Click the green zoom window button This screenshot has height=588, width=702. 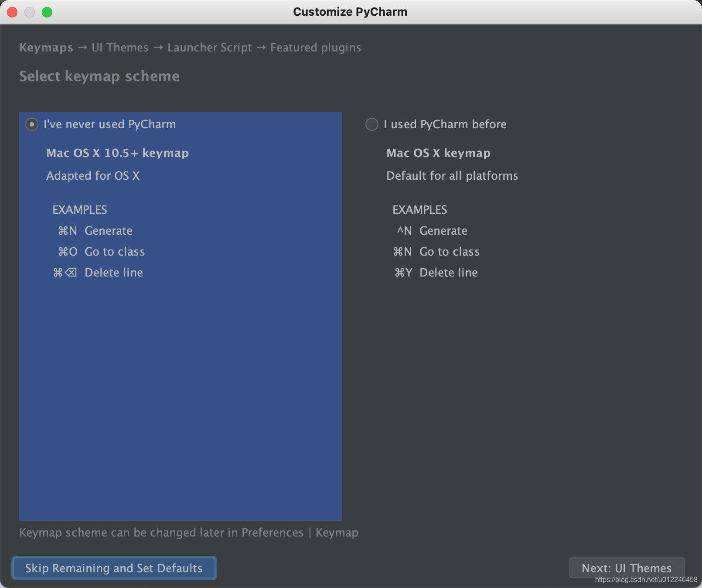coord(47,12)
